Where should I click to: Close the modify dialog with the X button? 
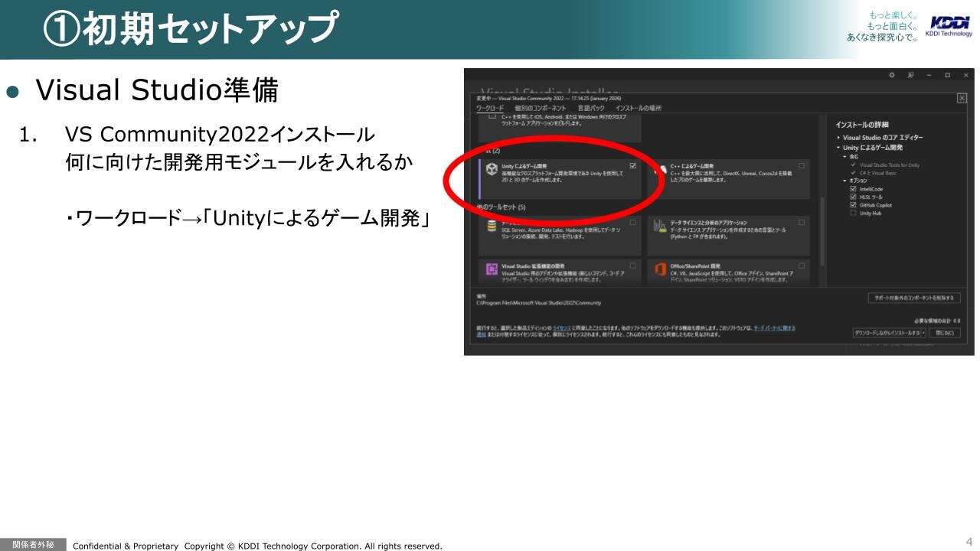coord(962,98)
